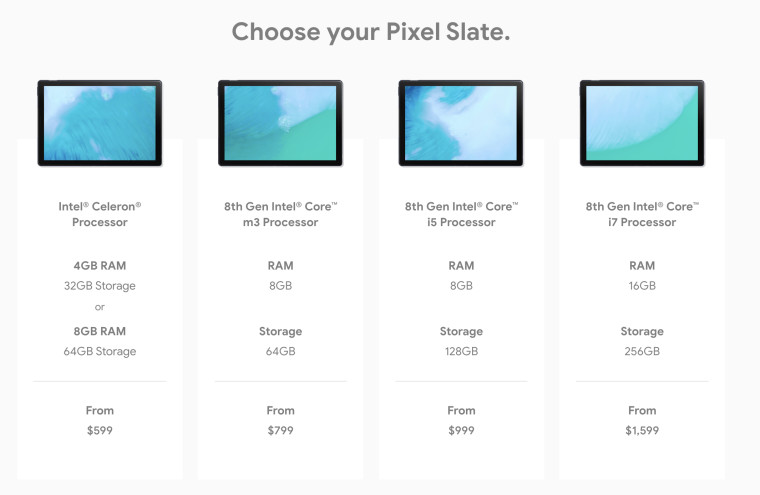
Task: Choose the i5 Processor tablet image
Action: (461, 123)
